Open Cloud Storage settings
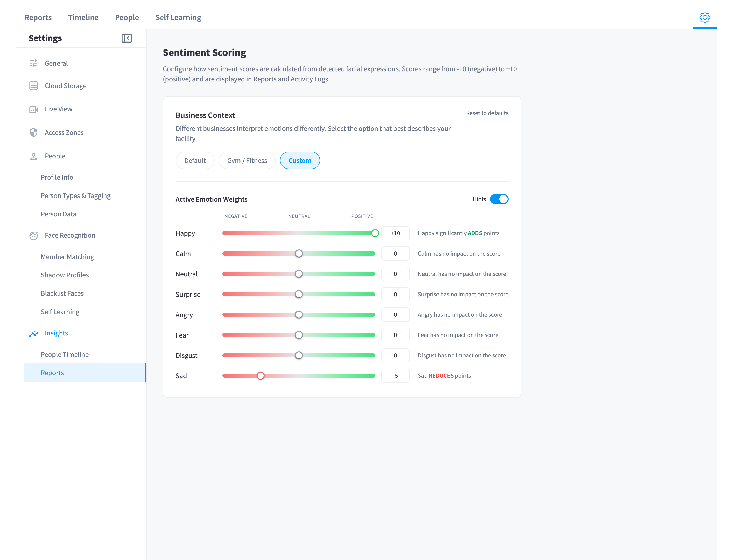This screenshot has height=560, width=733. [66, 86]
